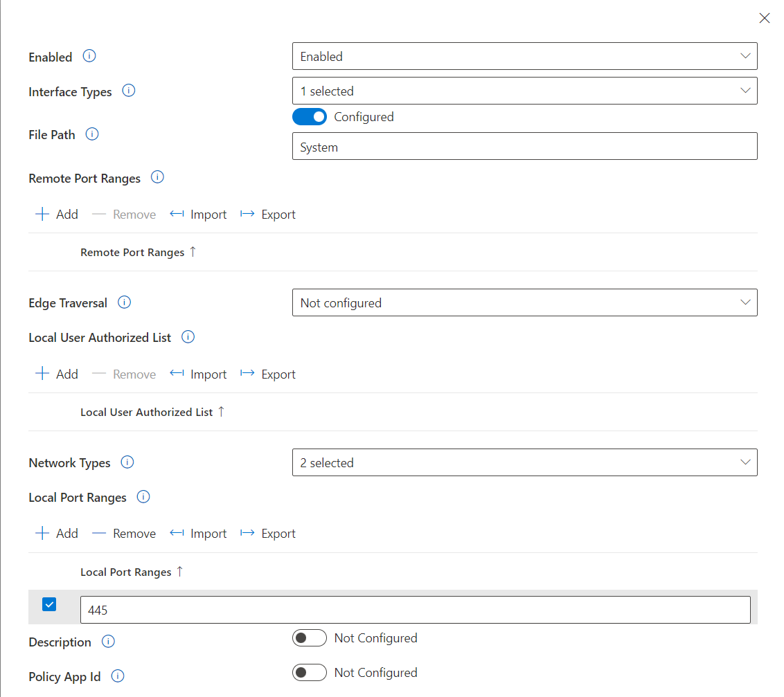The width and height of the screenshot is (784, 697).
Task: Uncheck the 445 port range row
Action: click(48, 604)
